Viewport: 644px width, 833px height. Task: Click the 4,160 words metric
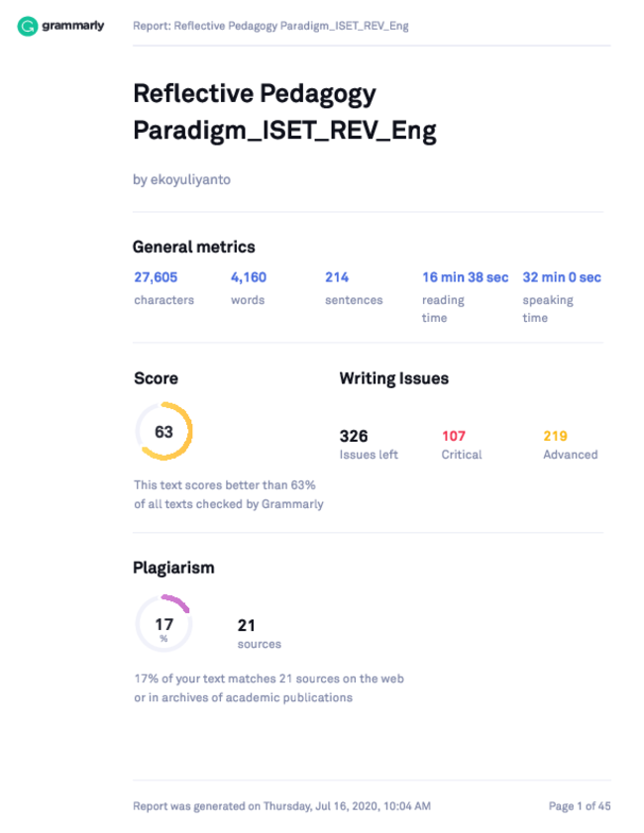pos(248,277)
